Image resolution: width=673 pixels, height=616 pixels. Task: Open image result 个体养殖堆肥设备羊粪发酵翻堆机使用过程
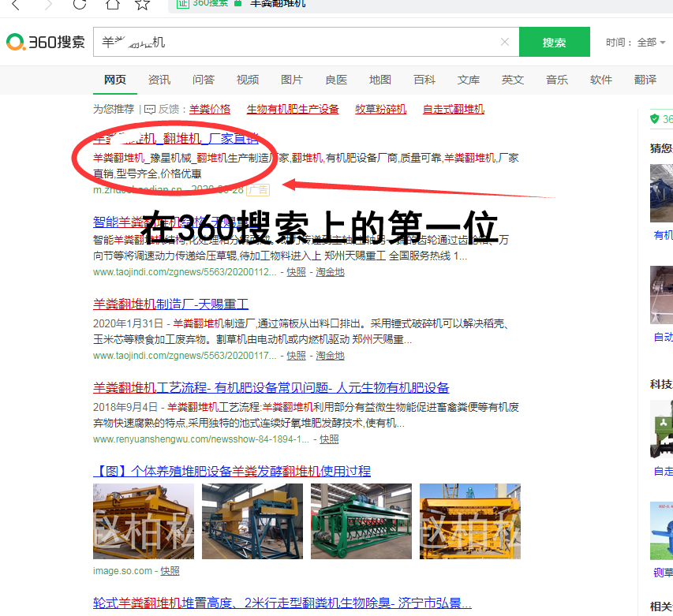(232, 472)
